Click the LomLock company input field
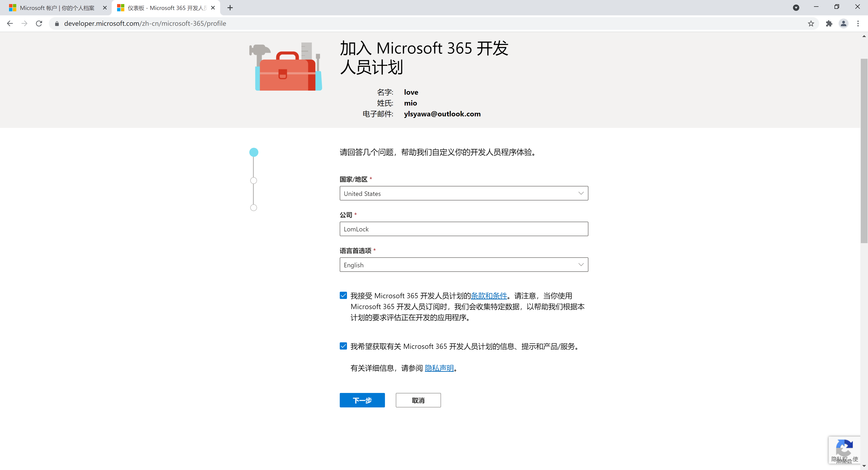Image resolution: width=868 pixels, height=470 pixels. [464, 229]
